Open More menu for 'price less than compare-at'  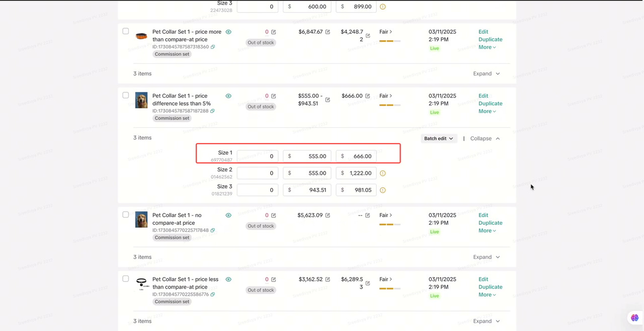487,295
